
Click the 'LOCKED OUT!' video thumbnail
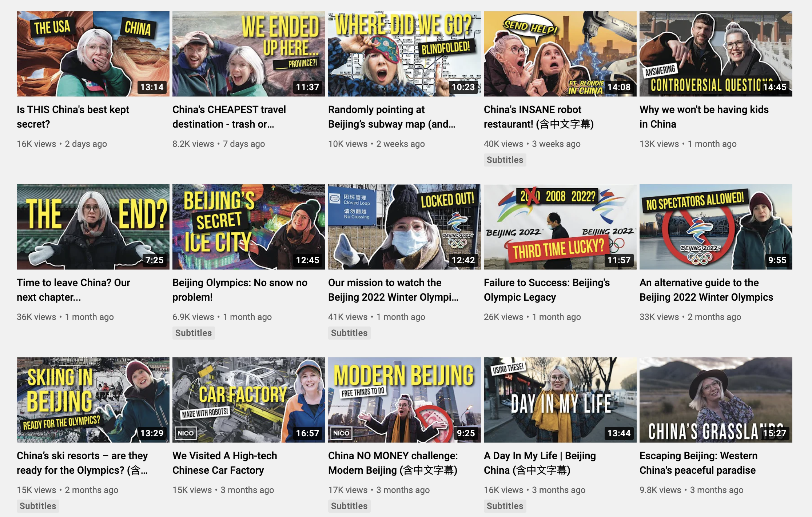404,227
